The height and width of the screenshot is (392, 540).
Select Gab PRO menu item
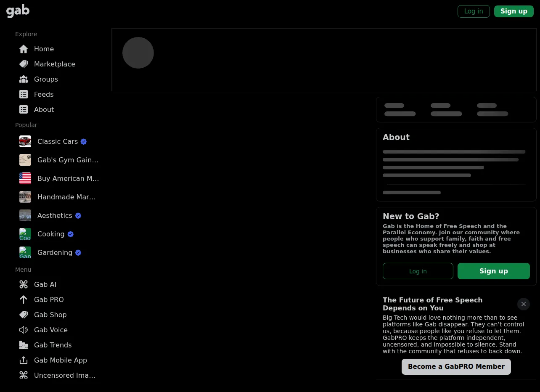coord(49,300)
